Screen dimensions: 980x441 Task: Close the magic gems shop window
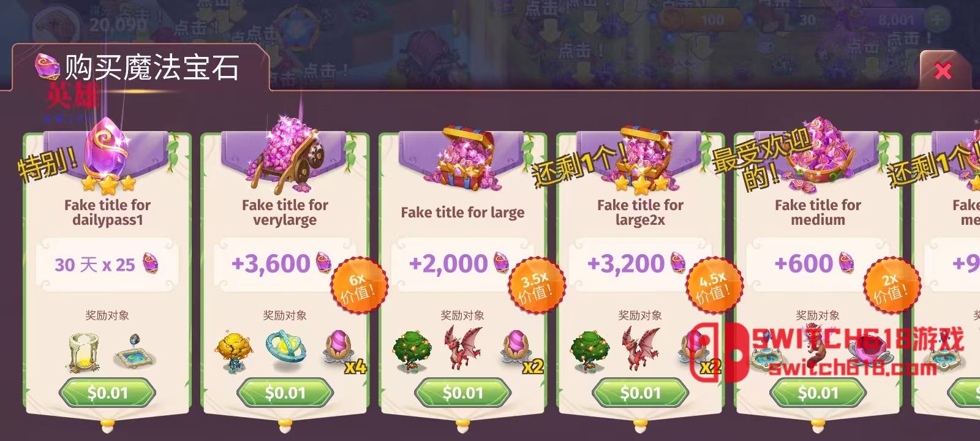pyautogui.click(x=943, y=71)
